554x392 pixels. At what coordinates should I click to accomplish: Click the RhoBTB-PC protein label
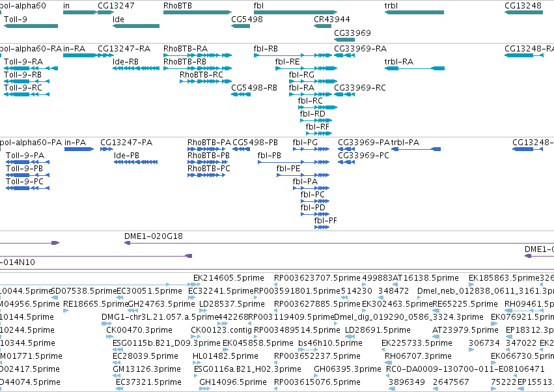click(x=209, y=169)
